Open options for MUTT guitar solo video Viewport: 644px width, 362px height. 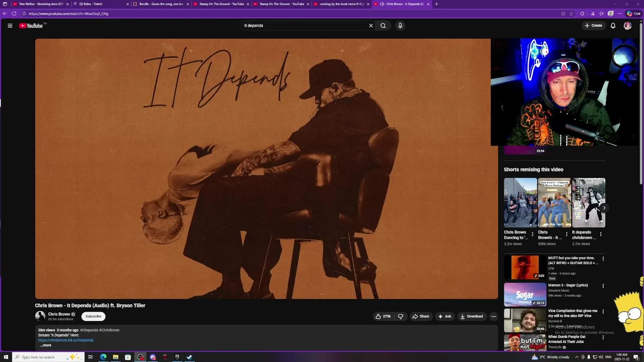(603, 259)
